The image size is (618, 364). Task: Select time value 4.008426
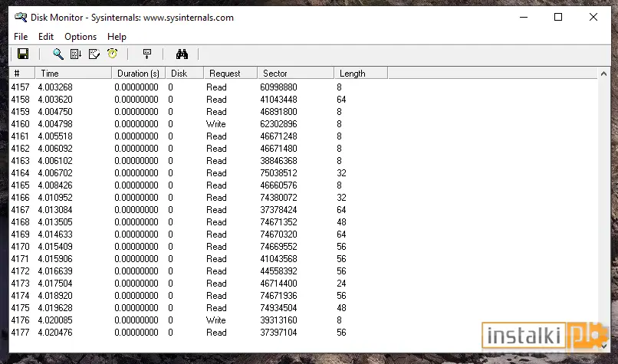coord(55,185)
